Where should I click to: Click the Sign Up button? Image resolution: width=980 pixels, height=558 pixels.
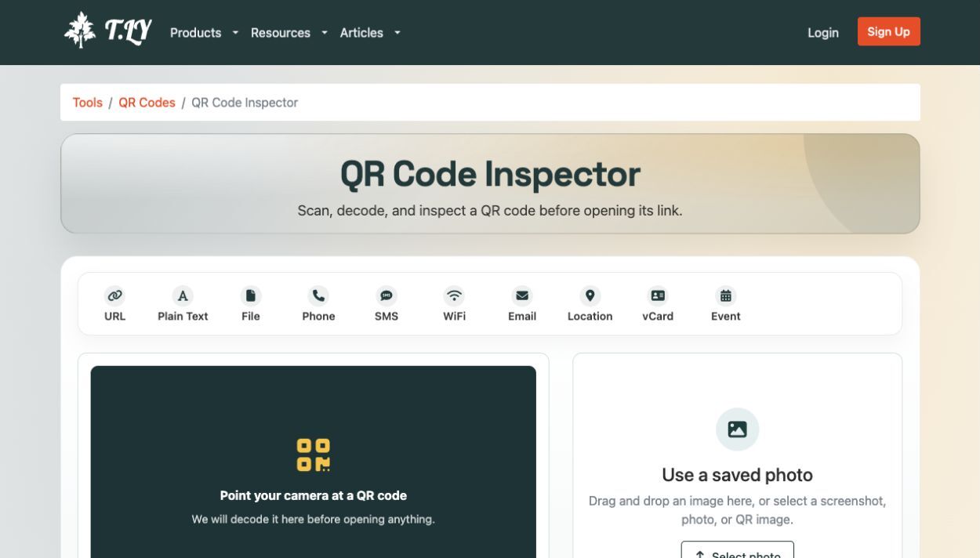(888, 31)
